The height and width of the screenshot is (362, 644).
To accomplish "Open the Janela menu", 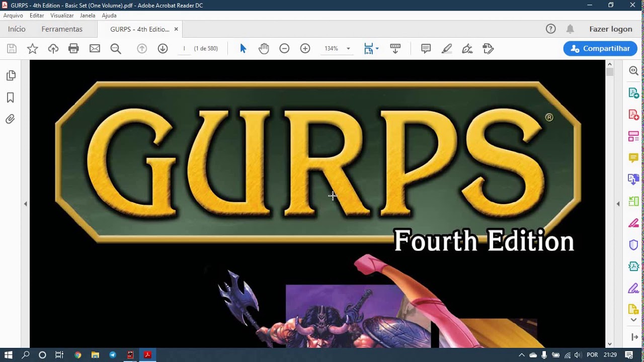I will (x=88, y=16).
